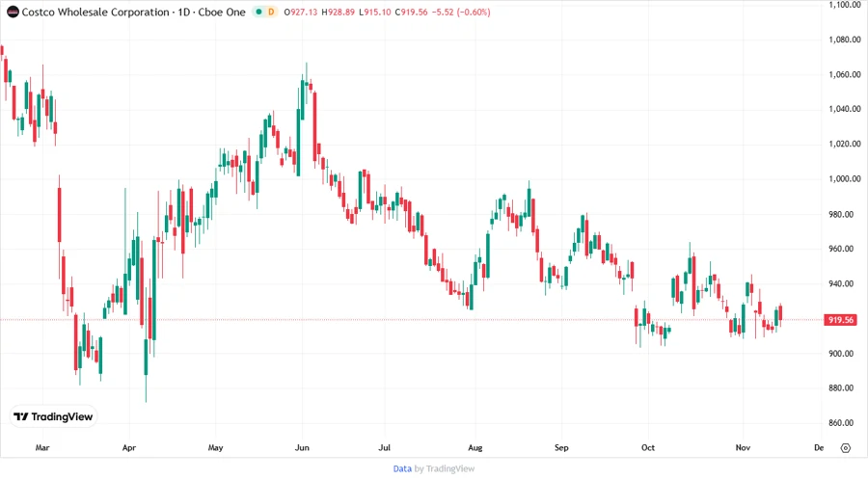Click the open price value O927.13

pyautogui.click(x=301, y=13)
